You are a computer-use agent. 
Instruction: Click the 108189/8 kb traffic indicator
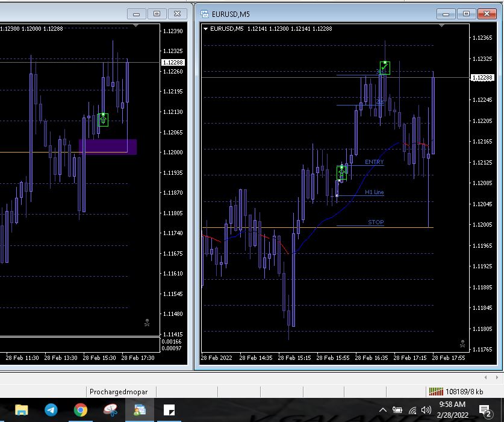(x=464, y=392)
